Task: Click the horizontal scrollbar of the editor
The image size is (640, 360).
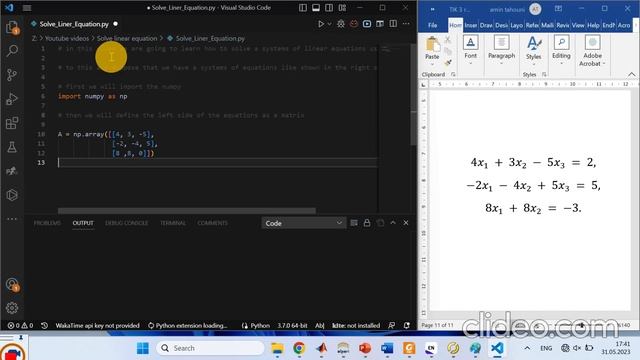Action: (x=187, y=211)
